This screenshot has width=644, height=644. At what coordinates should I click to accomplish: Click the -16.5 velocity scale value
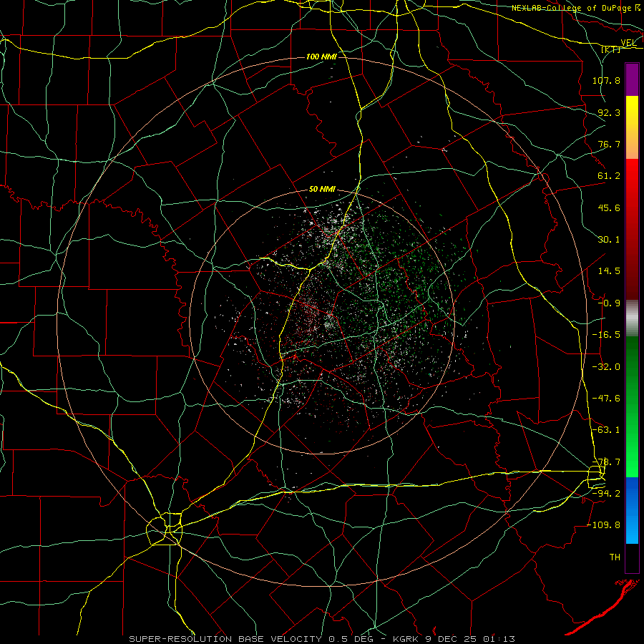pyautogui.click(x=606, y=335)
